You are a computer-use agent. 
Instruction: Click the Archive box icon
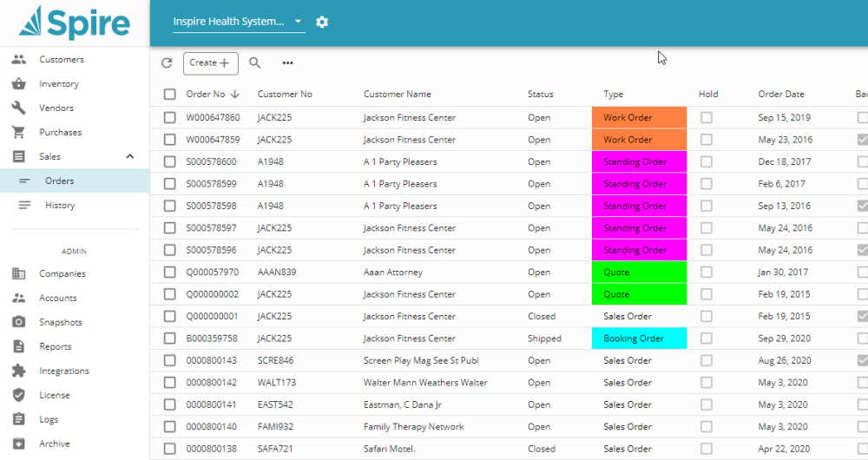tap(19, 444)
